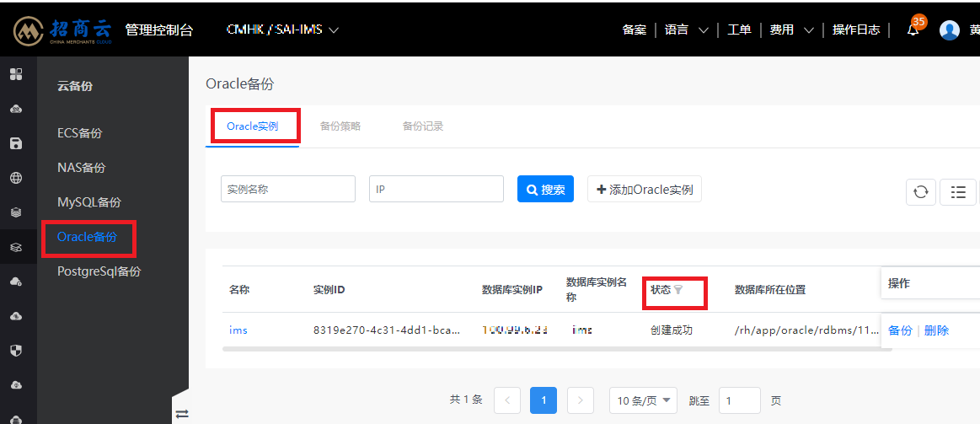Open notifications bell with 35 badge
This screenshot has width=980, height=424.
[x=913, y=30]
